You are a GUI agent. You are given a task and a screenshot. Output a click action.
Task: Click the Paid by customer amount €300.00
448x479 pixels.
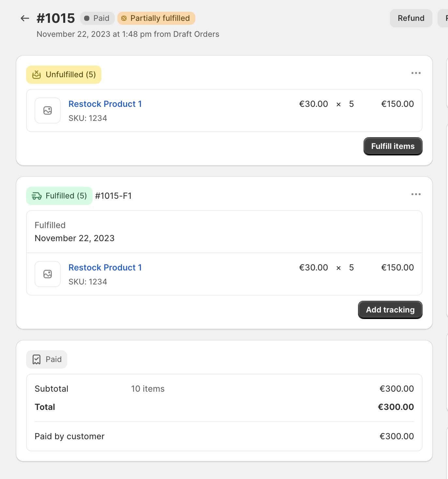[x=396, y=436]
